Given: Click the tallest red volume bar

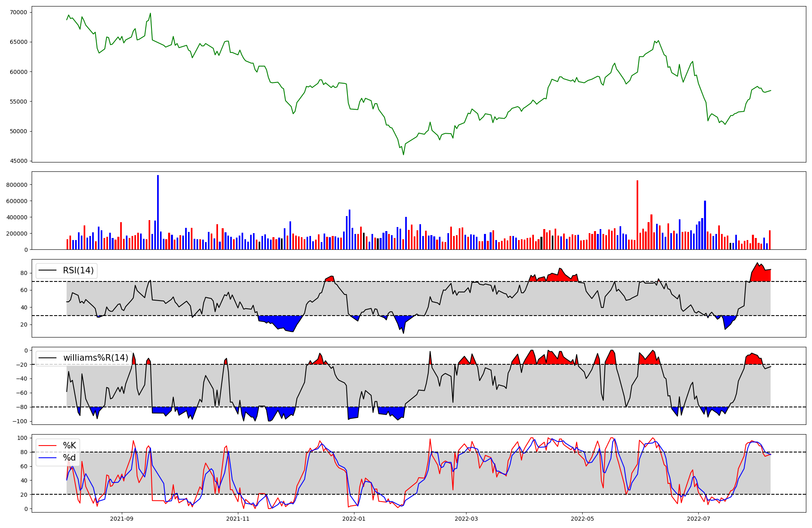Looking at the screenshot, I should point(637,215).
